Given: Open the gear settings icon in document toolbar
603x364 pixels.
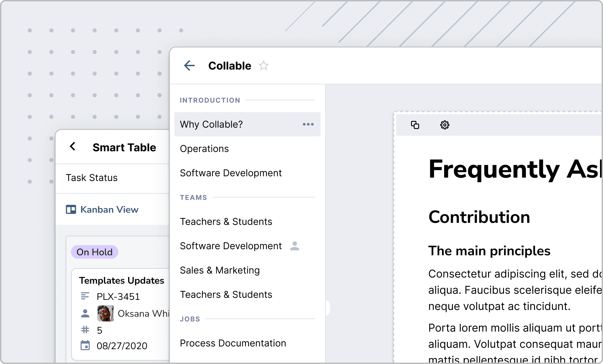Looking at the screenshot, I should [x=444, y=125].
